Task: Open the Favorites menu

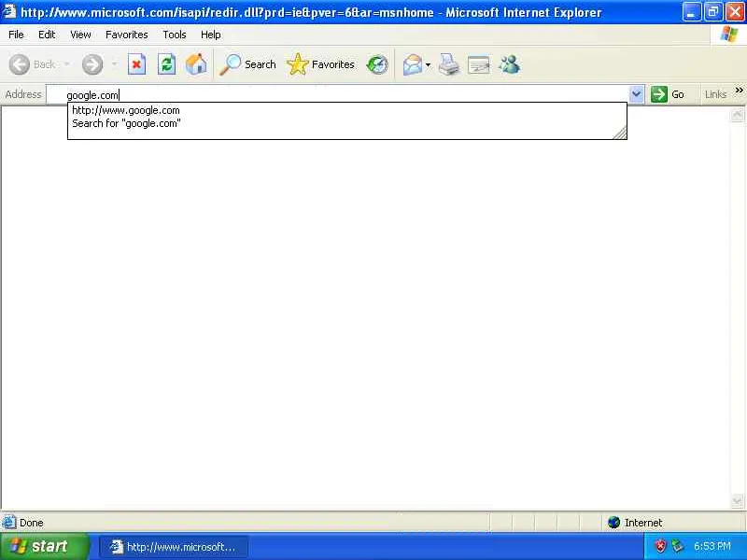Action: tap(127, 35)
